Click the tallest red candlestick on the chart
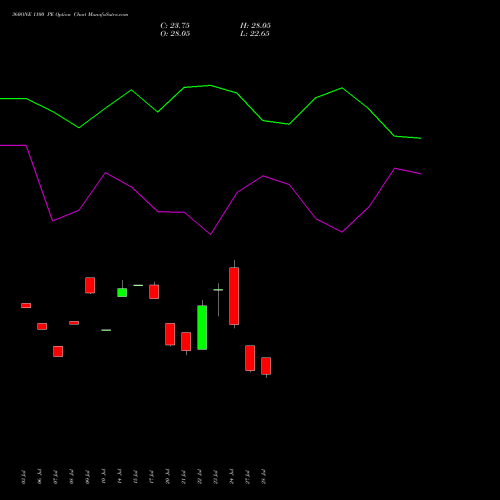This screenshot has height=500, width=500. pyautogui.click(x=234, y=296)
